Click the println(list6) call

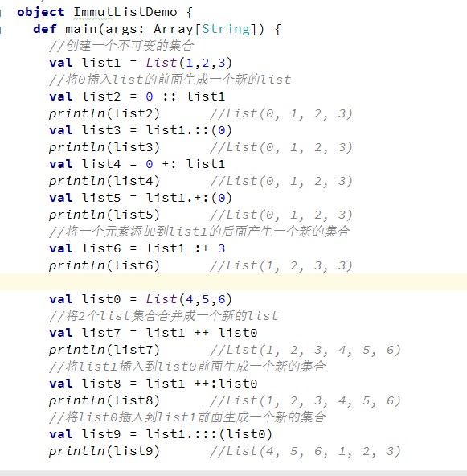point(104,265)
